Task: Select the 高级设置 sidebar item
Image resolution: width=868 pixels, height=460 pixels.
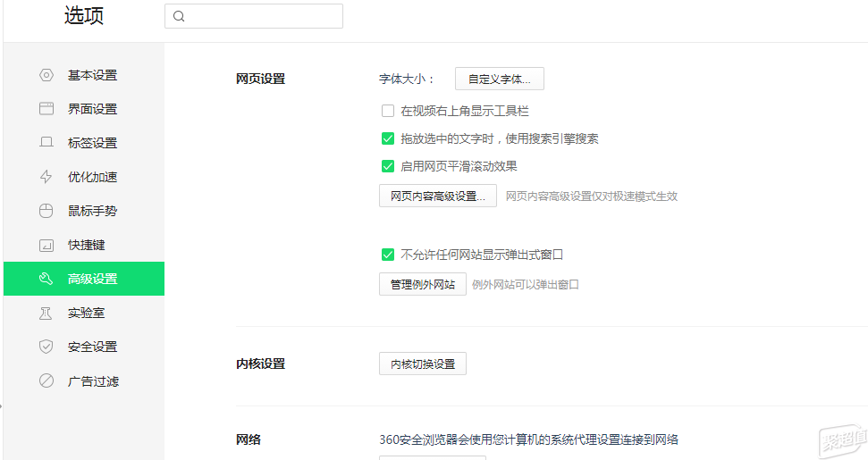Action: tap(84, 279)
